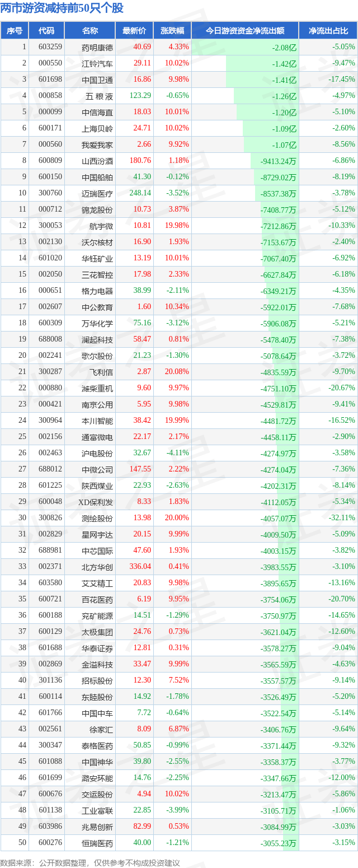Select stock name 药明康德
The height and width of the screenshot is (868, 358).
click(97, 48)
